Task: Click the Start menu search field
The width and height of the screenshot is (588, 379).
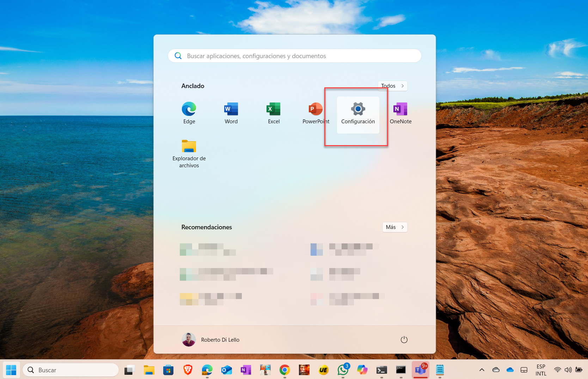Action: tap(294, 56)
